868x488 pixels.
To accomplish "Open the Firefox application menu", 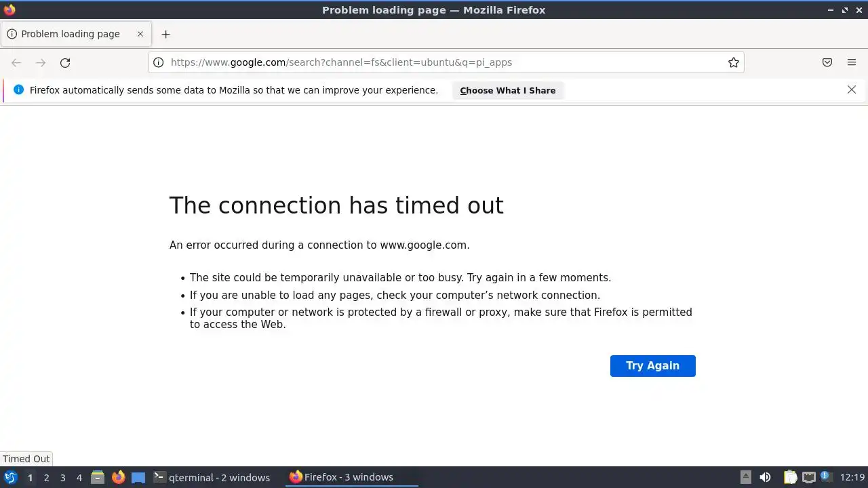I will [x=852, y=62].
